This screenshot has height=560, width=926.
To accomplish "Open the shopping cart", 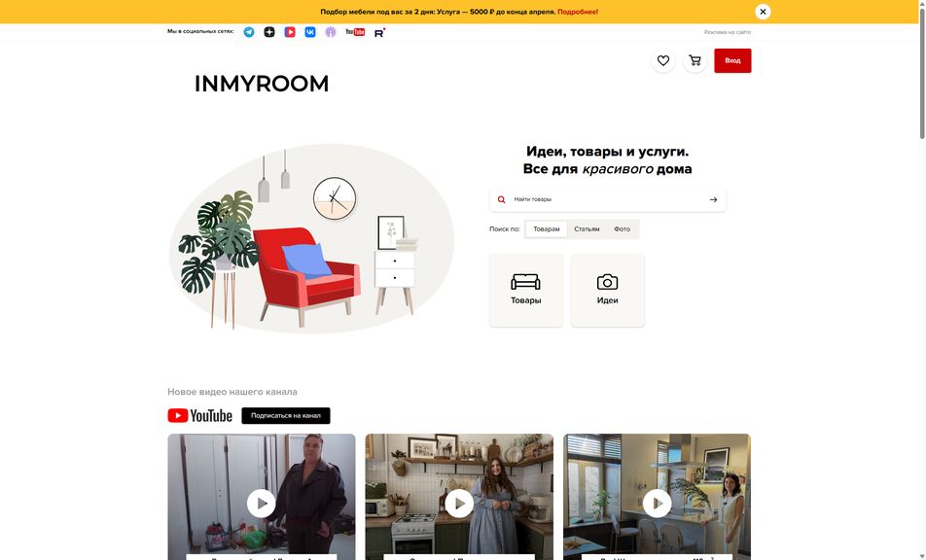I will coord(695,61).
